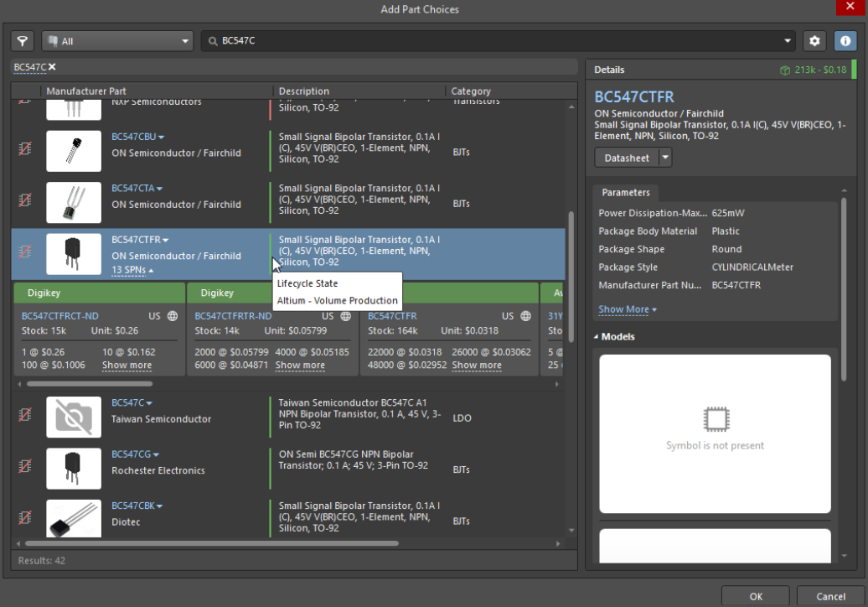This screenshot has width=868, height=607.
Task: Select the BC547CBU part thumbnail
Action: click(x=74, y=151)
